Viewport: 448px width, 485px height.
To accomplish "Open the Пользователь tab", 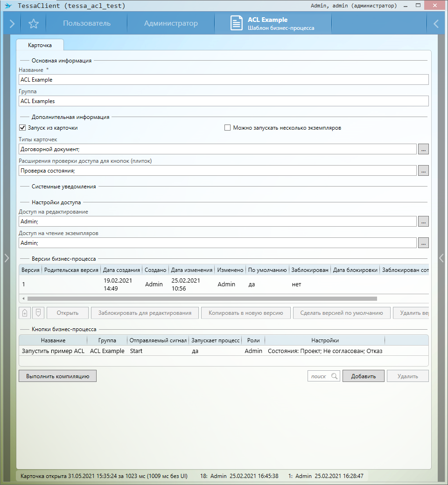I will tap(87, 24).
